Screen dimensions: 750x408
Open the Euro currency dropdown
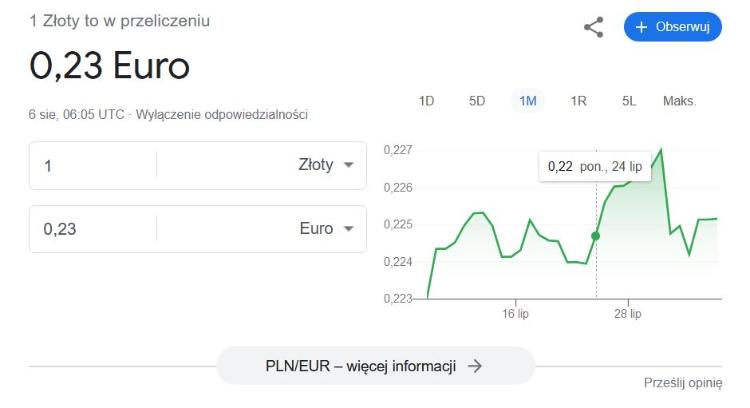click(x=326, y=229)
